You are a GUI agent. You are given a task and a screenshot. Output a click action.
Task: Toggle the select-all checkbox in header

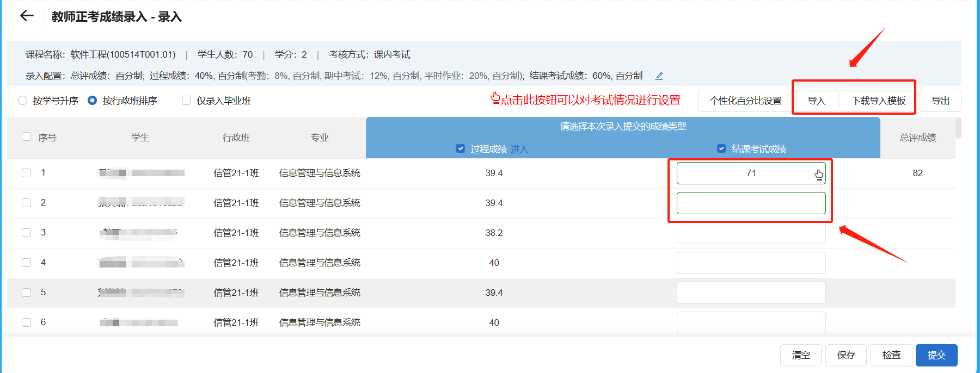tap(26, 137)
